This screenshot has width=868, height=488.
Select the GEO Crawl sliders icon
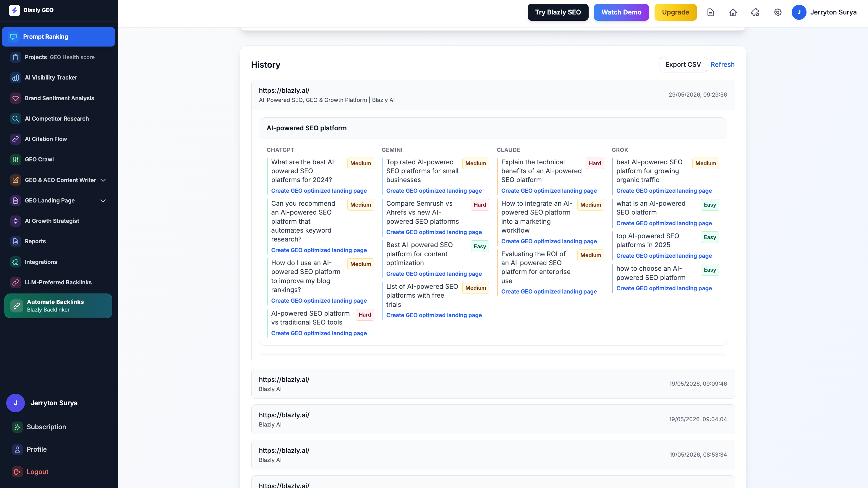[15, 160]
